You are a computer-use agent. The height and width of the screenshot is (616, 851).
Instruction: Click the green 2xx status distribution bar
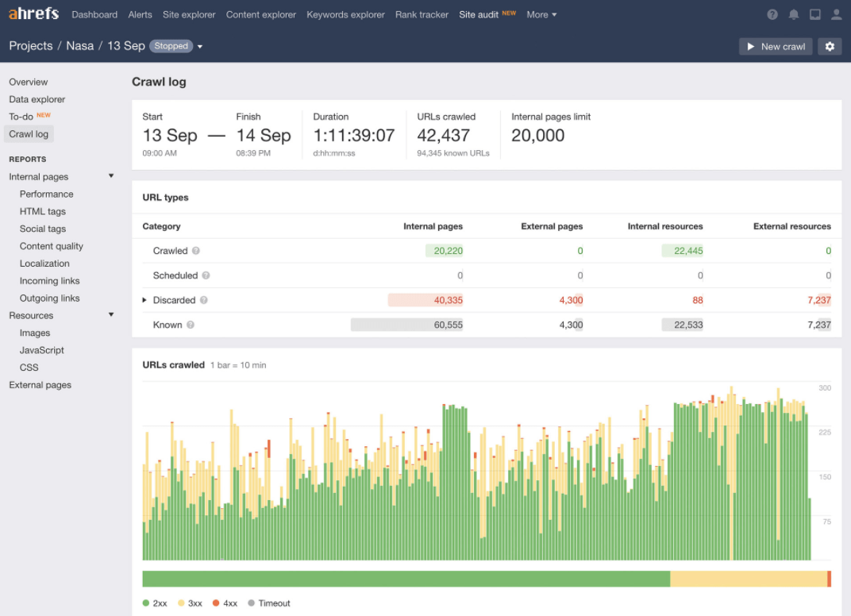point(406,579)
